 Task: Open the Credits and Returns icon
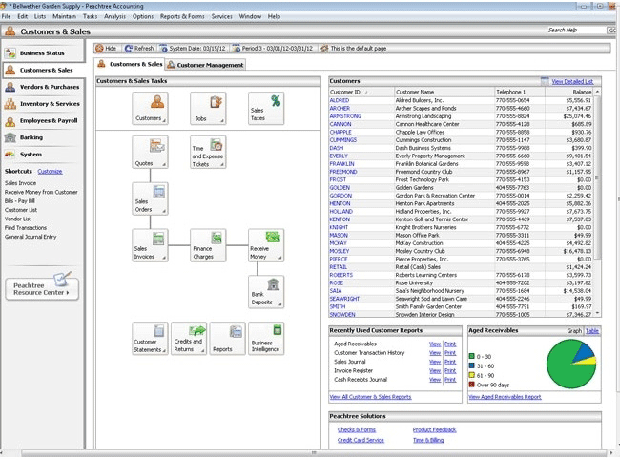pos(189,339)
